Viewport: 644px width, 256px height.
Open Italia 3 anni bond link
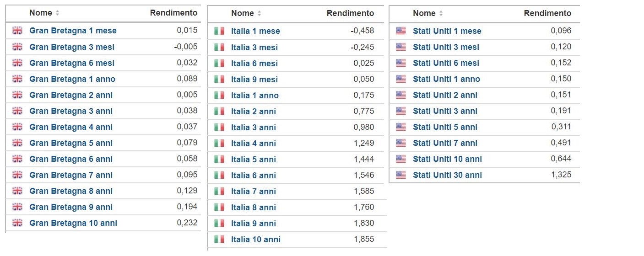(x=254, y=128)
